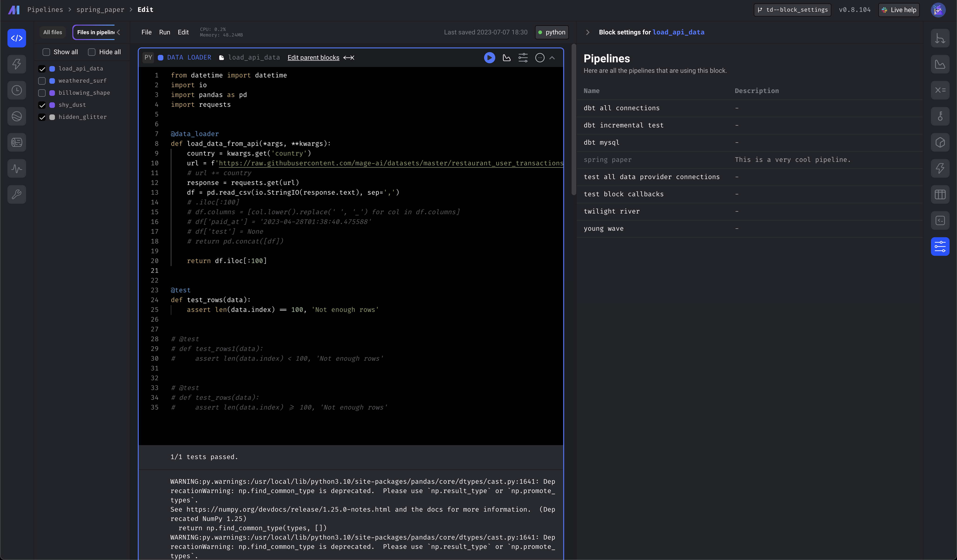Open the terminal icon in the right sidebar
This screenshot has height=560, width=957.
click(940, 220)
